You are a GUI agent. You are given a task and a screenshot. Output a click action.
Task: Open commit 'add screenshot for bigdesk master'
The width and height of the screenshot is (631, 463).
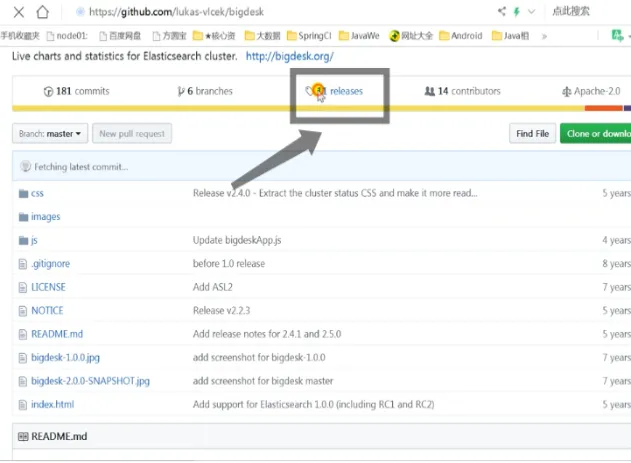click(x=263, y=381)
